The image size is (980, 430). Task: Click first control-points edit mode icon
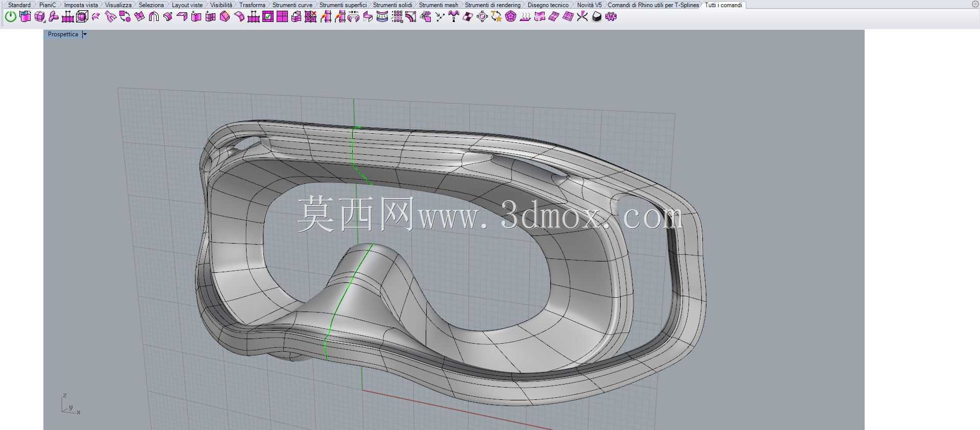click(x=68, y=17)
